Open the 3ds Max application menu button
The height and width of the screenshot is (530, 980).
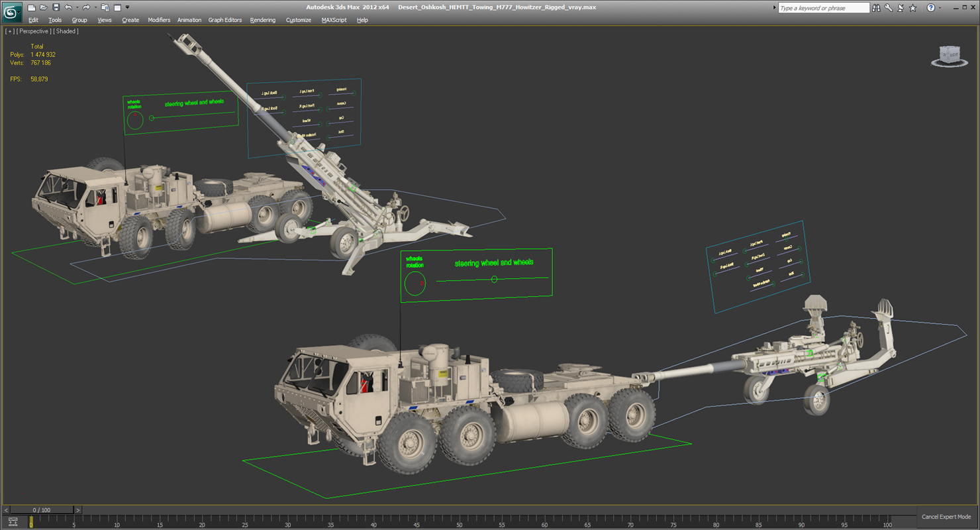[13, 13]
